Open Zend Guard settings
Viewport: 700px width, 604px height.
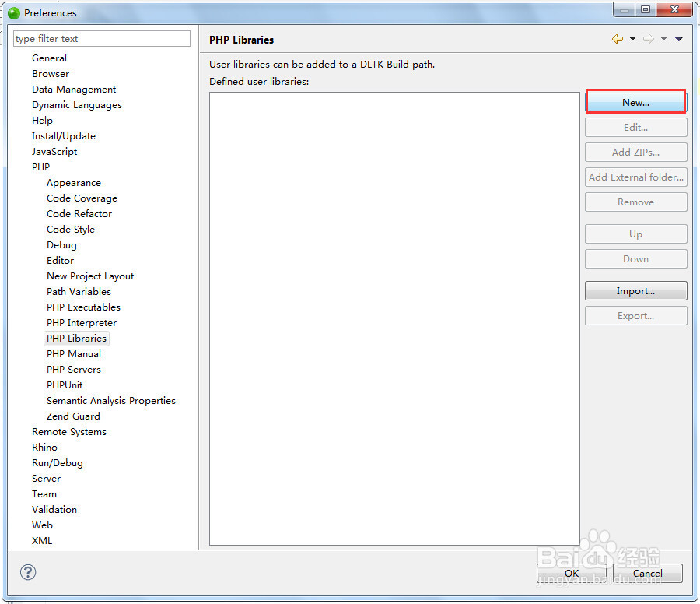(73, 416)
